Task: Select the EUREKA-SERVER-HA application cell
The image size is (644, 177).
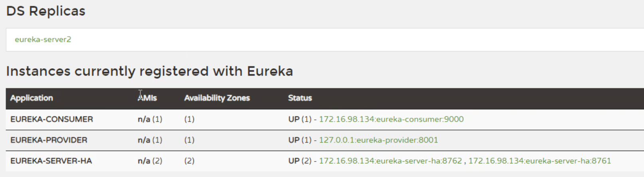Action: tap(51, 161)
